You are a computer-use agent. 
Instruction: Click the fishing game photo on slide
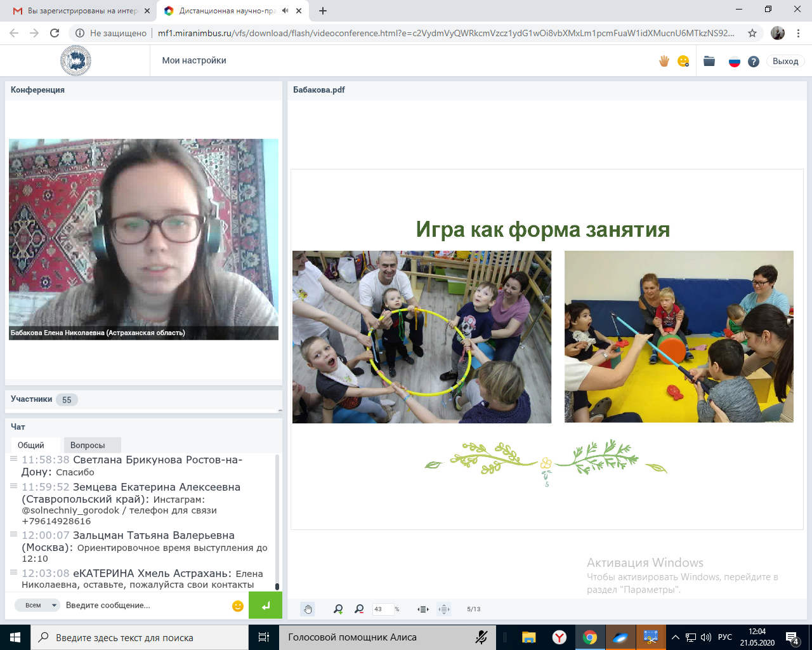coord(679,336)
